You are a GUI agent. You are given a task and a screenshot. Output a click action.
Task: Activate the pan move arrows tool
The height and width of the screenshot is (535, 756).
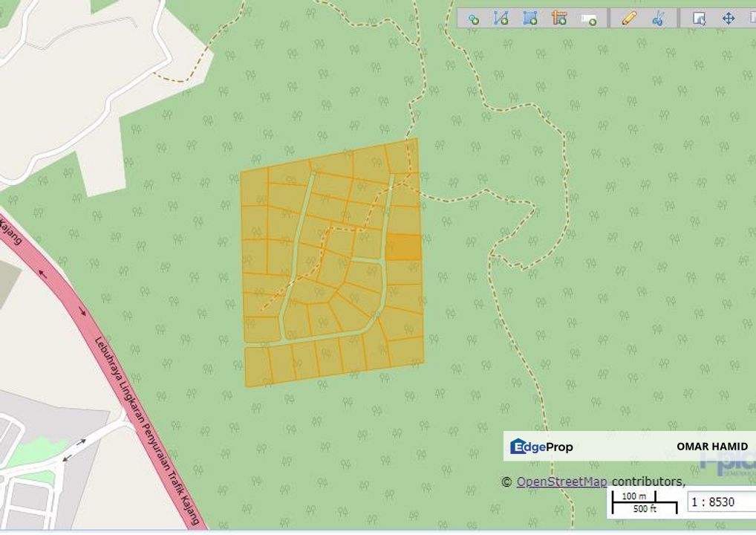tap(729, 19)
